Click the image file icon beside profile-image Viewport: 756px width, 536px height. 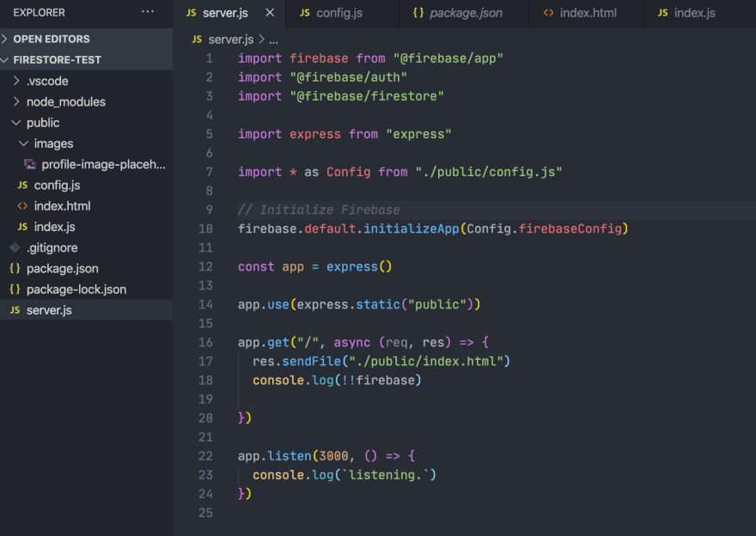point(30,165)
